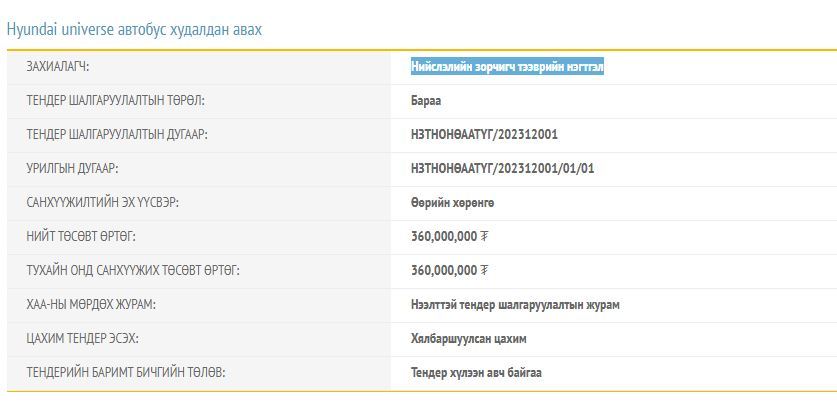Click the Тендер хүлээн авч байгаа status
This screenshot has height=405, width=837.
tap(476, 373)
